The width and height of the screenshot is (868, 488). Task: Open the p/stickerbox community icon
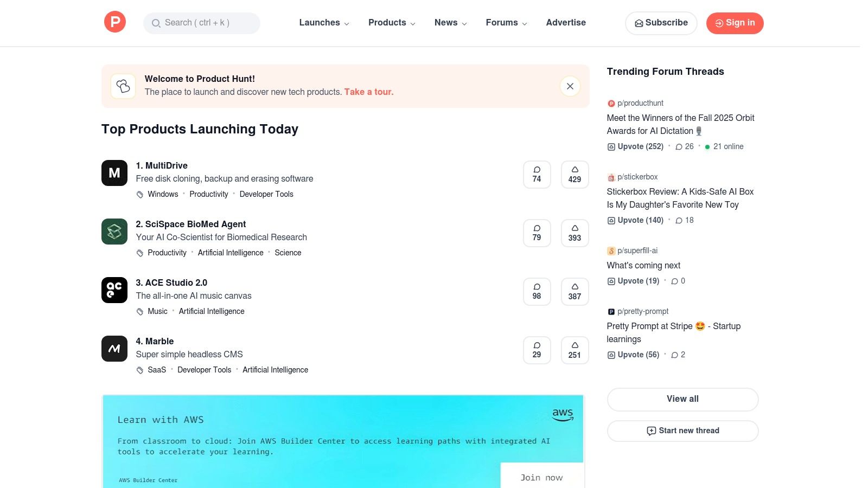[x=611, y=177]
